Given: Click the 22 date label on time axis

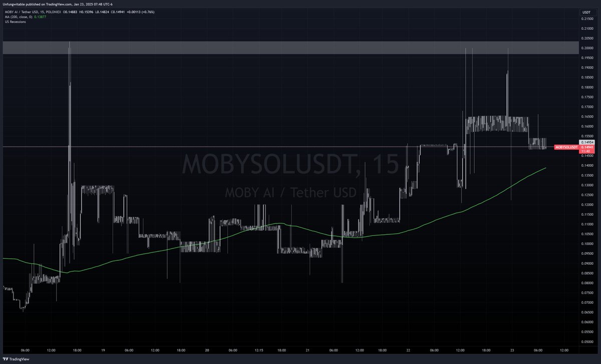Looking at the screenshot, I should [408, 350].
